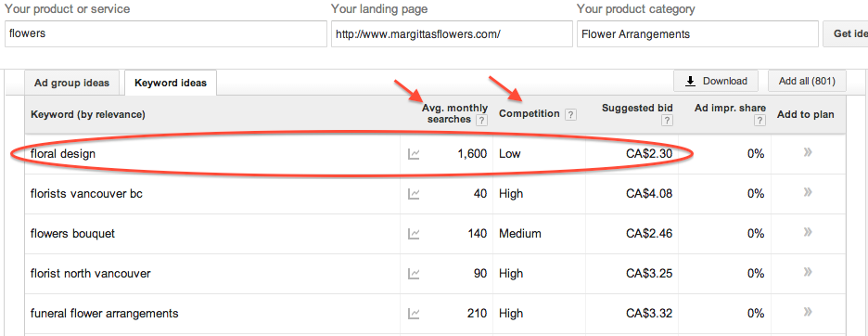This screenshot has width=868, height=336.
Task: Open trend chart icon for flowers bouquet
Action: 414,234
